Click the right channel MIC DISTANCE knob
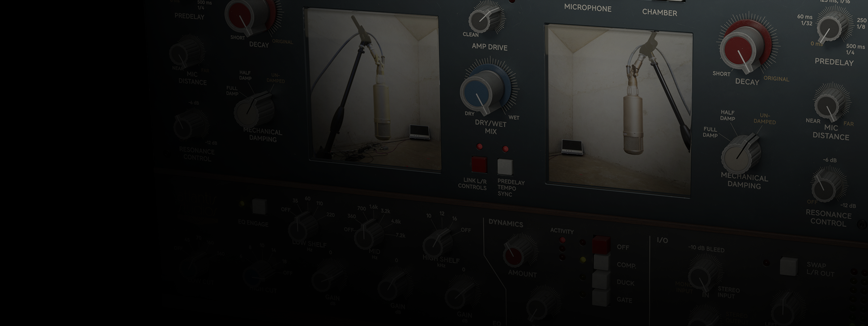Screen dimensions: 868x326 [x=829, y=104]
